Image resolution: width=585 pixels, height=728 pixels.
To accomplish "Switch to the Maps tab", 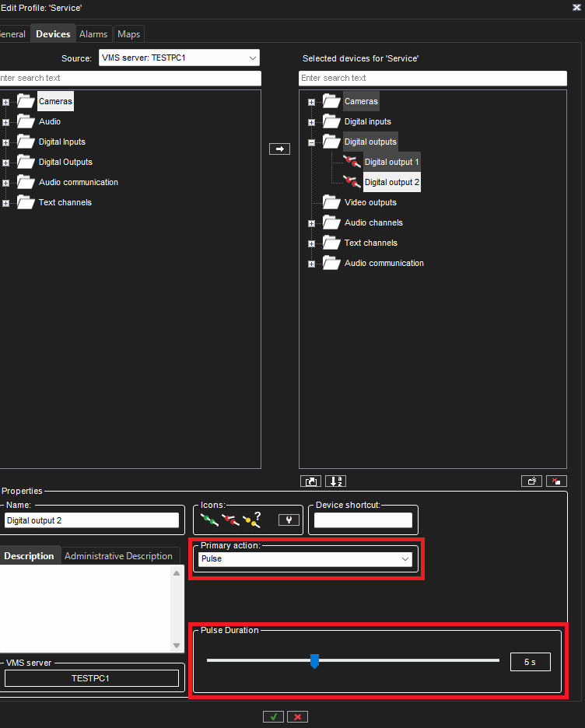I will [128, 34].
